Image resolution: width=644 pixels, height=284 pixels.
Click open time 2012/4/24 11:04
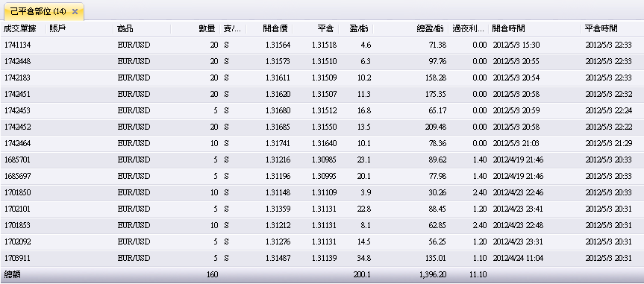518,259
